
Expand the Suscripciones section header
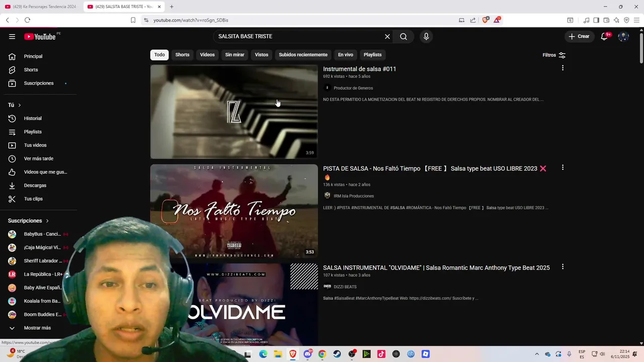pyautogui.click(x=29, y=221)
